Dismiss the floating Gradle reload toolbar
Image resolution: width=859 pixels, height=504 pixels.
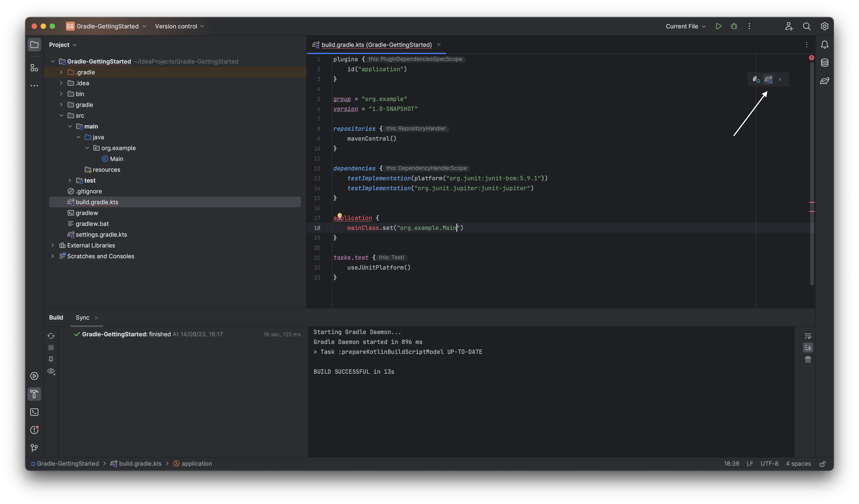point(780,79)
